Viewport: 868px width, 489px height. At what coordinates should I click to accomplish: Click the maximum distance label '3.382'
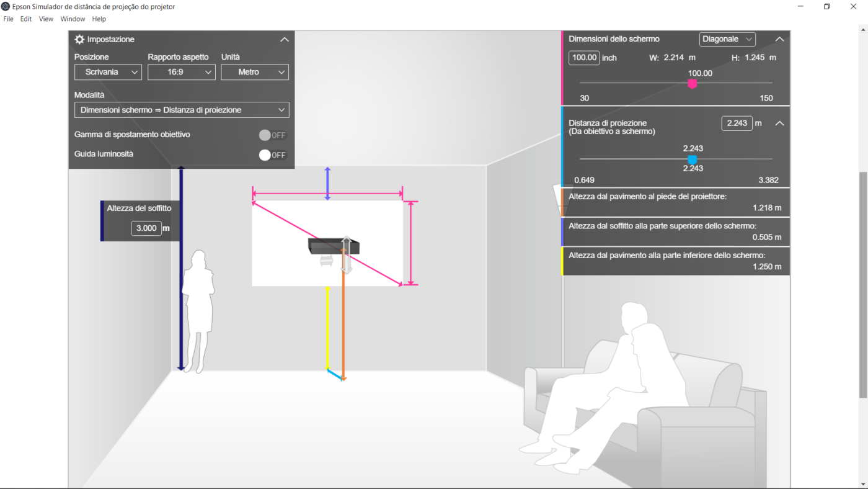768,181
